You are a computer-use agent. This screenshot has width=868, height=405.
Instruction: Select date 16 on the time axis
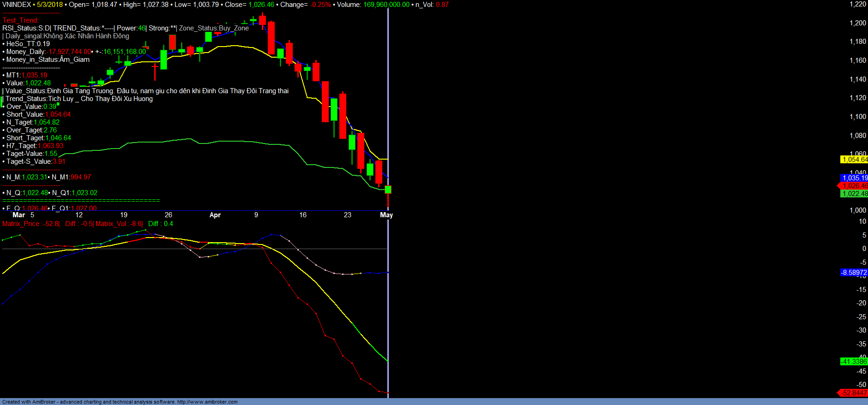[x=303, y=215]
